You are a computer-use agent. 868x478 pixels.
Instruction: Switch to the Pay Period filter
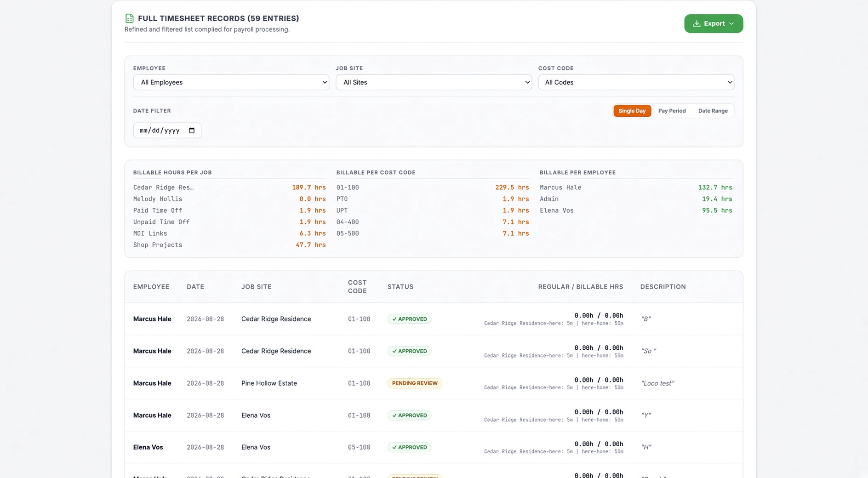pyautogui.click(x=672, y=111)
